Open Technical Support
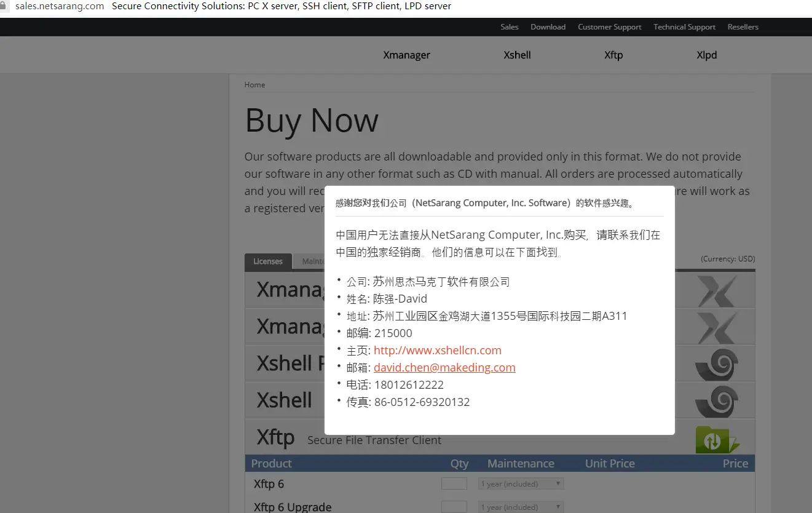 685,27
